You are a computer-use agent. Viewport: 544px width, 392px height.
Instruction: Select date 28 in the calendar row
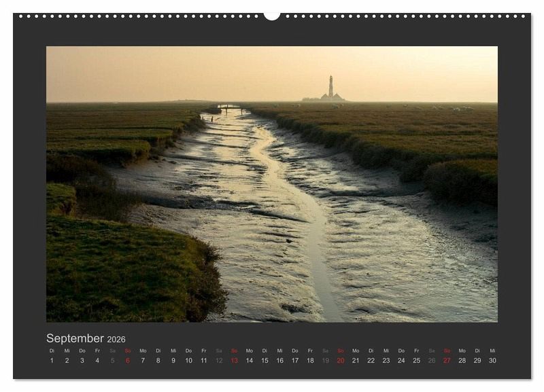pos(462,361)
